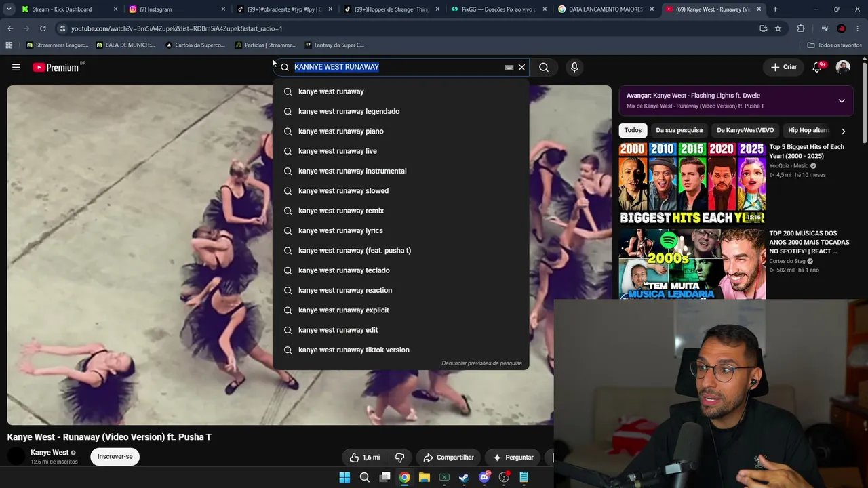This screenshot has height=488, width=868.
Task: Select the 'Da sua pesquisa' filter chip
Action: click(x=679, y=130)
